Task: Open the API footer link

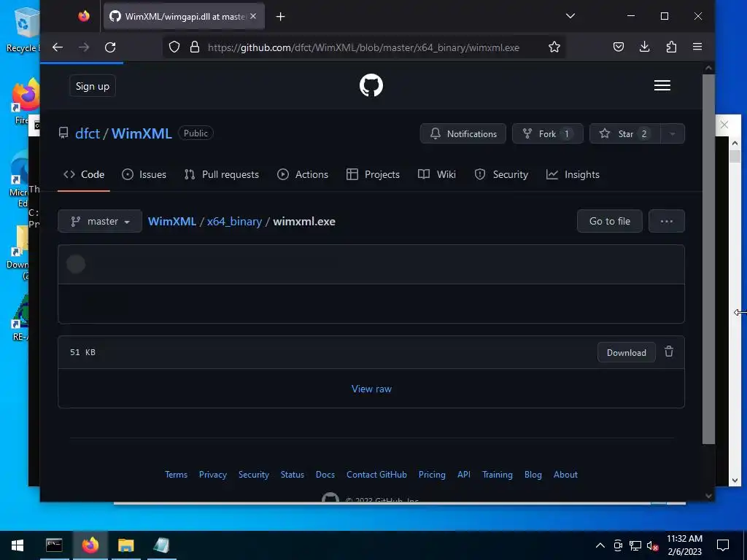Action: [x=464, y=475]
